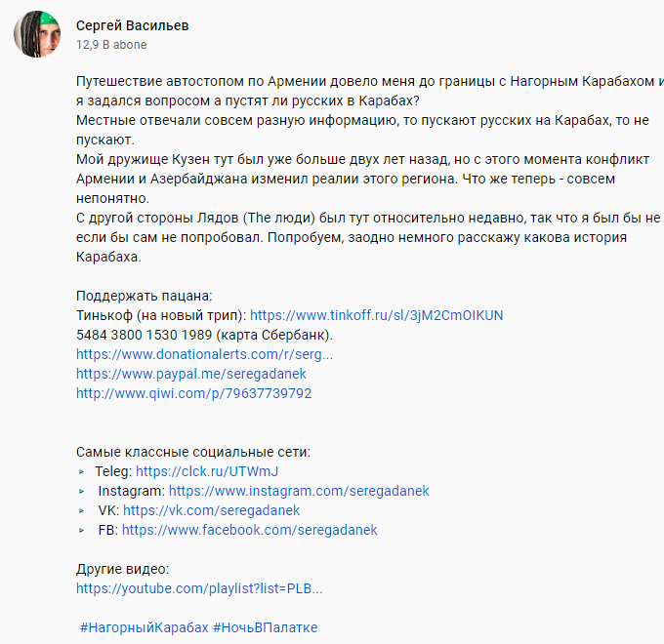Follow the paypal.me/seregadanek link
664x644 pixels.
(191, 374)
